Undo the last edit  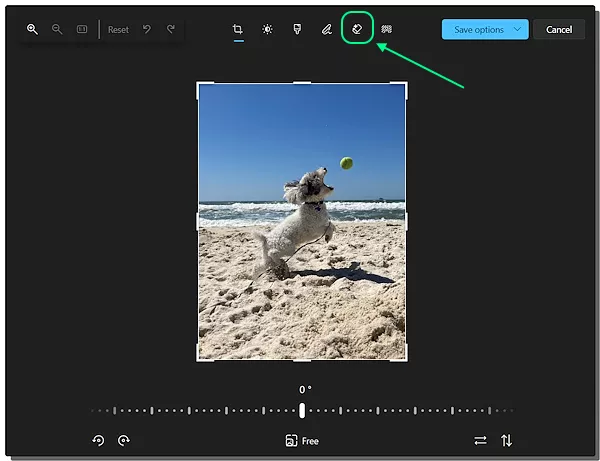pyautogui.click(x=147, y=29)
